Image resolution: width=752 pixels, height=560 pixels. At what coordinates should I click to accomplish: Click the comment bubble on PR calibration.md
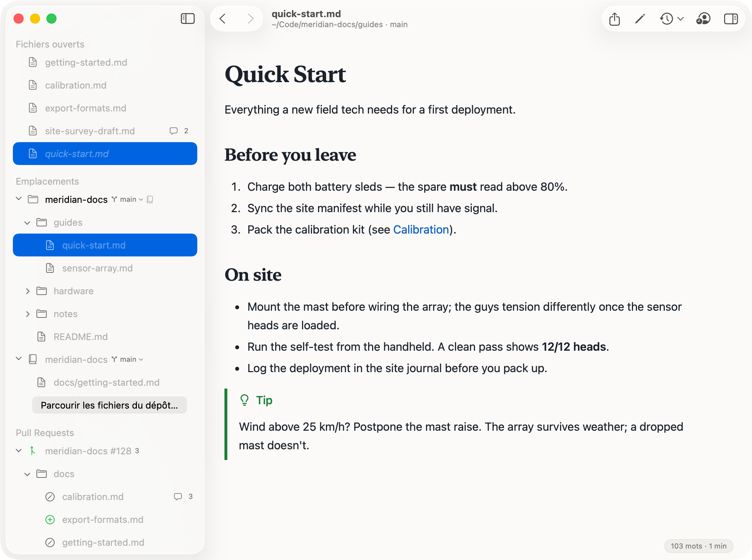click(178, 496)
